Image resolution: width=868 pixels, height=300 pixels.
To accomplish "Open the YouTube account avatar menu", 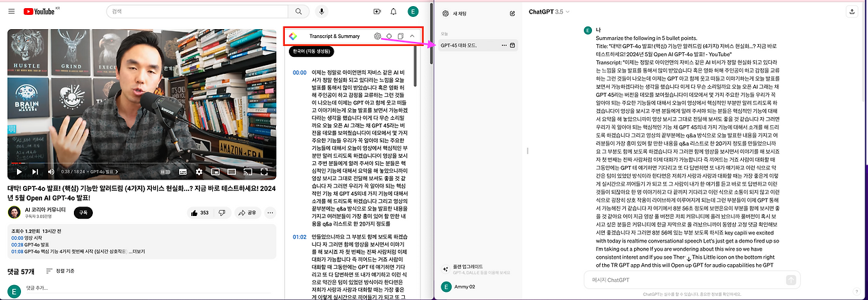I will [x=413, y=12].
